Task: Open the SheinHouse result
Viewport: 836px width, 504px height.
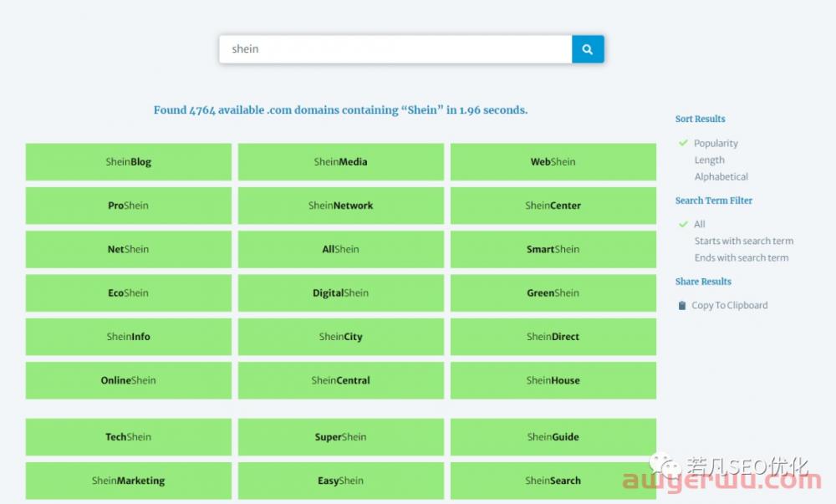Action: pos(553,380)
